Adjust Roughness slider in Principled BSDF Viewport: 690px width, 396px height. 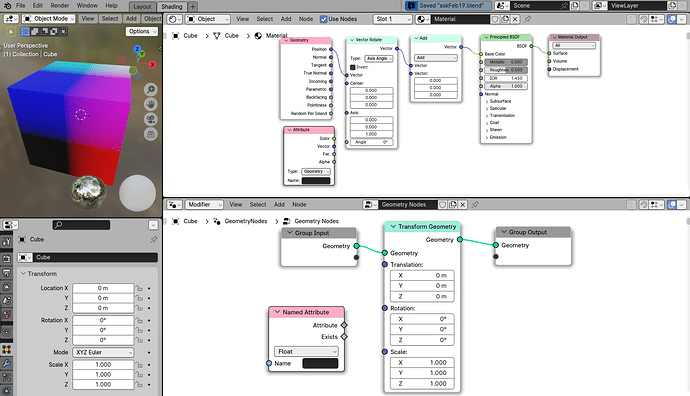coord(506,70)
